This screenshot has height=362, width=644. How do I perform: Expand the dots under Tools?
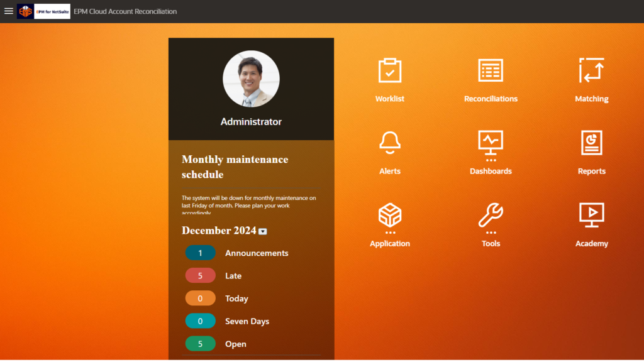491,233
